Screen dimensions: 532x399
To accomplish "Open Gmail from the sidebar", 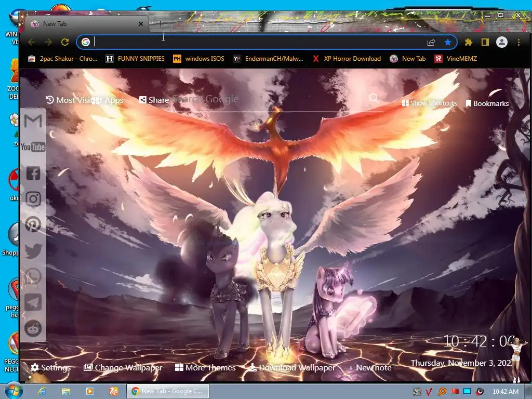I will pyautogui.click(x=33, y=121).
